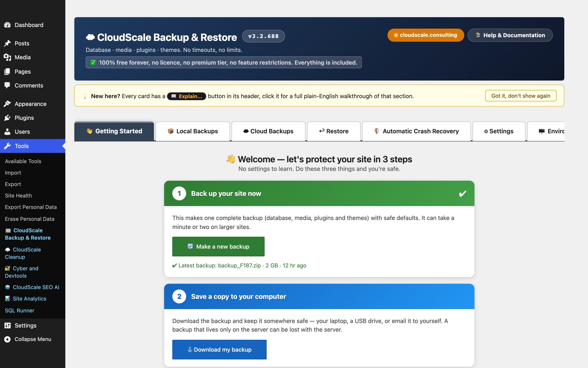The width and height of the screenshot is (588, 368).
Task: Click the CloudScale SEO AI robot icon
Action: [x=8, y=287]
